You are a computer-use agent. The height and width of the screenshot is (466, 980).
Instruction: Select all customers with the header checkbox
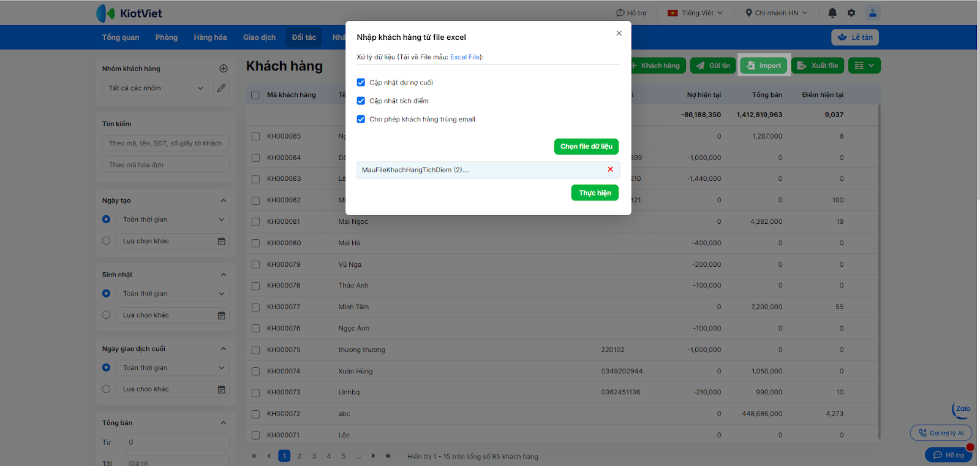click(255, 95)
